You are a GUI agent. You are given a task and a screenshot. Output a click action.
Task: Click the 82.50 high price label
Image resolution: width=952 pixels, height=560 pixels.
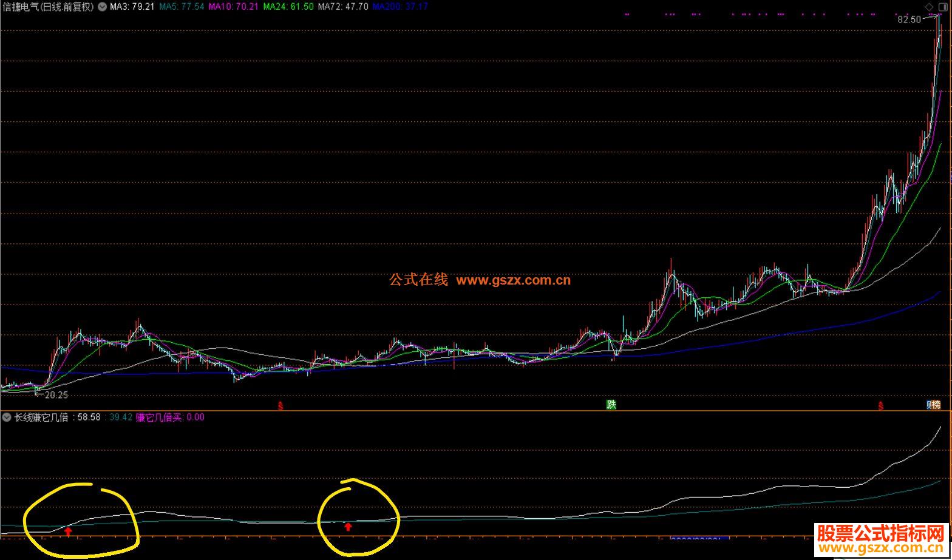(x=909, y=19)
